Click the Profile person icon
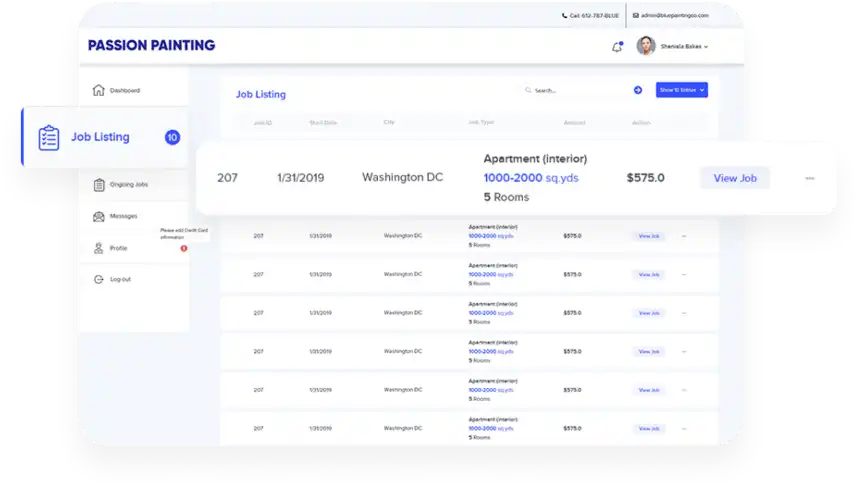 coord(98,249)
